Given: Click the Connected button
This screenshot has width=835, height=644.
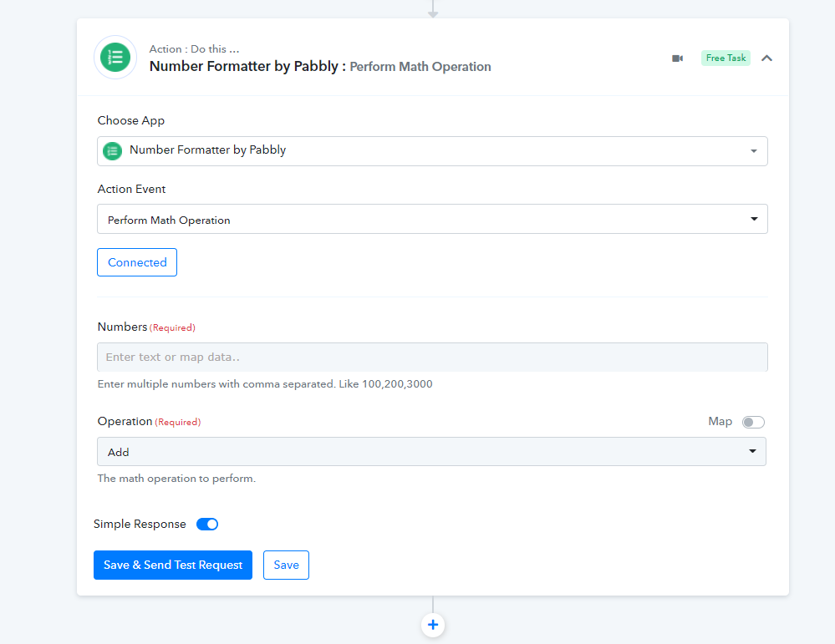Looking at the screenshot, I should click(137, 262).
